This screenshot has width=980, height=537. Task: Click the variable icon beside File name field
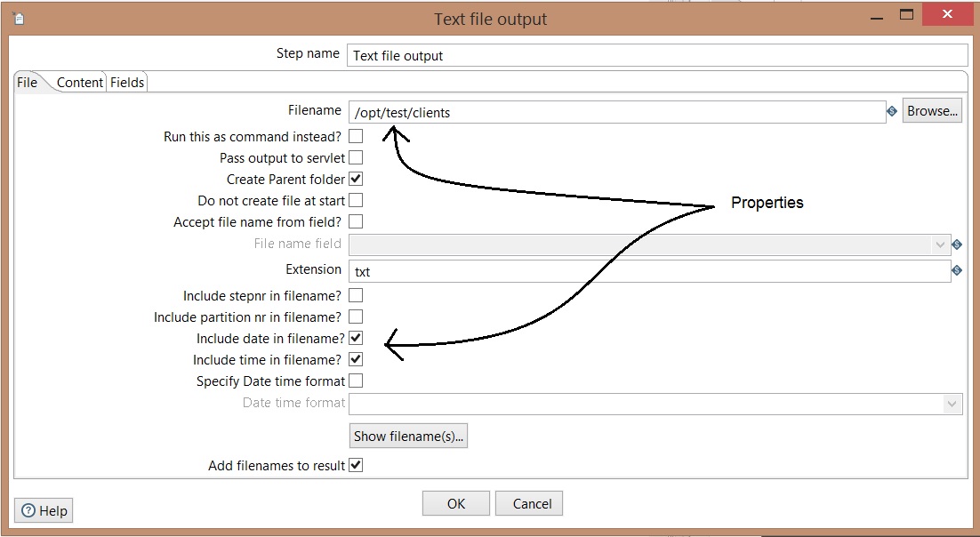pos(957,244)
